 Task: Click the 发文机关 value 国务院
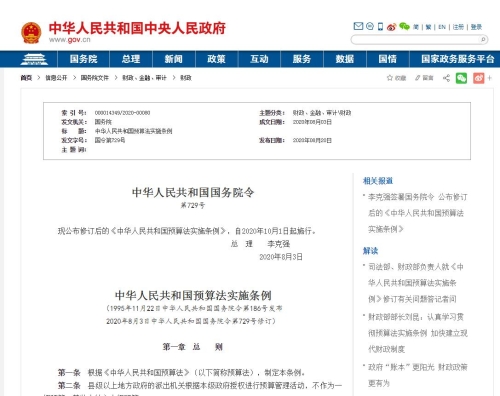pyautogui.click(x=103, y=122)
